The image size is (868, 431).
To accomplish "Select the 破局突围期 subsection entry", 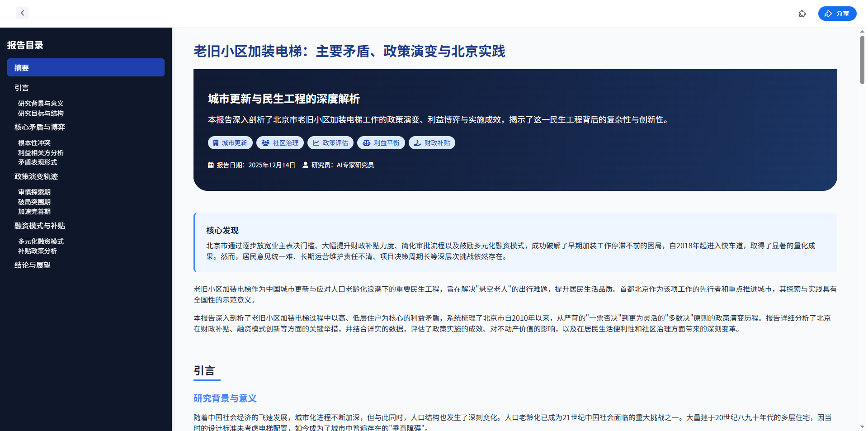I will pos(34,202).
